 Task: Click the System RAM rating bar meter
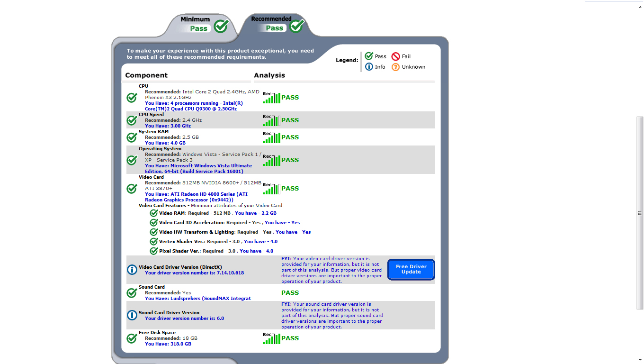coord(271,137)
